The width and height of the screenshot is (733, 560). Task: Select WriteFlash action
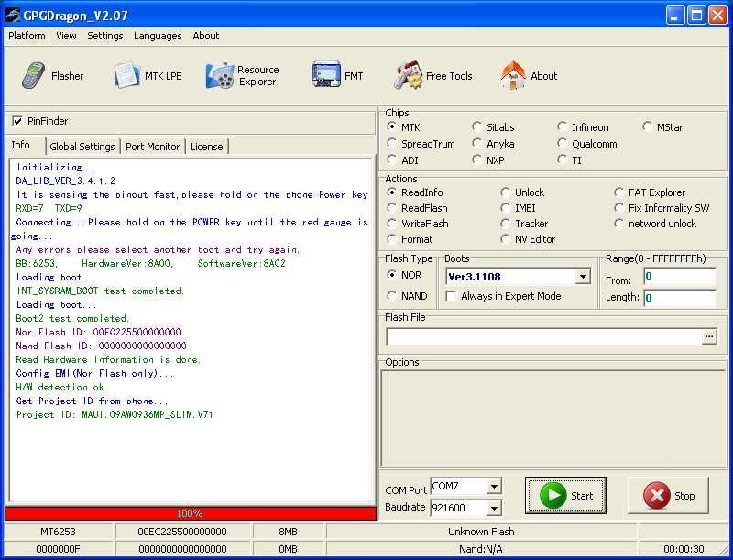(392, 224)
